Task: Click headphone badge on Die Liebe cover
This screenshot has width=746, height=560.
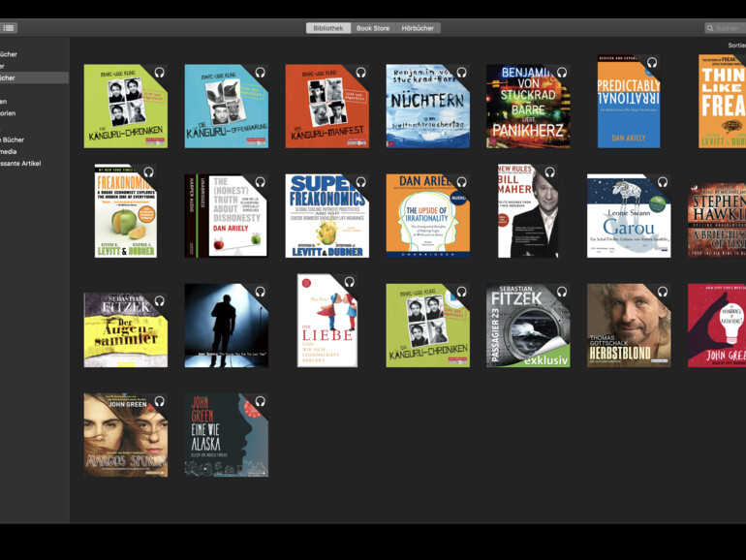Action: pos(349,282)
